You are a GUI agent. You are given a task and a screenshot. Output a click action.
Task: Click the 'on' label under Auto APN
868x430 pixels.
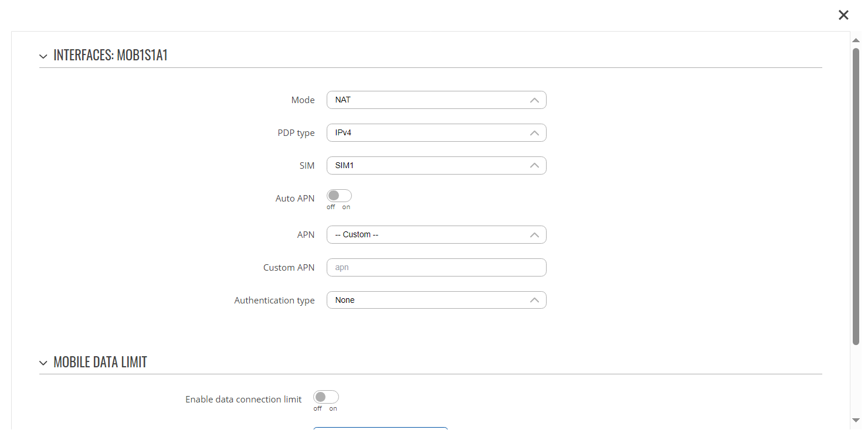point(346,207)
